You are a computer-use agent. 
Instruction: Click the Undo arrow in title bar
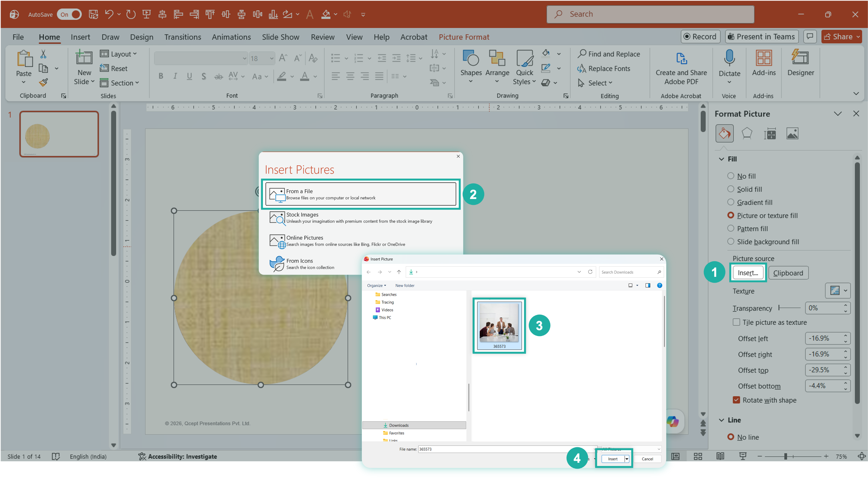[109, 14]
